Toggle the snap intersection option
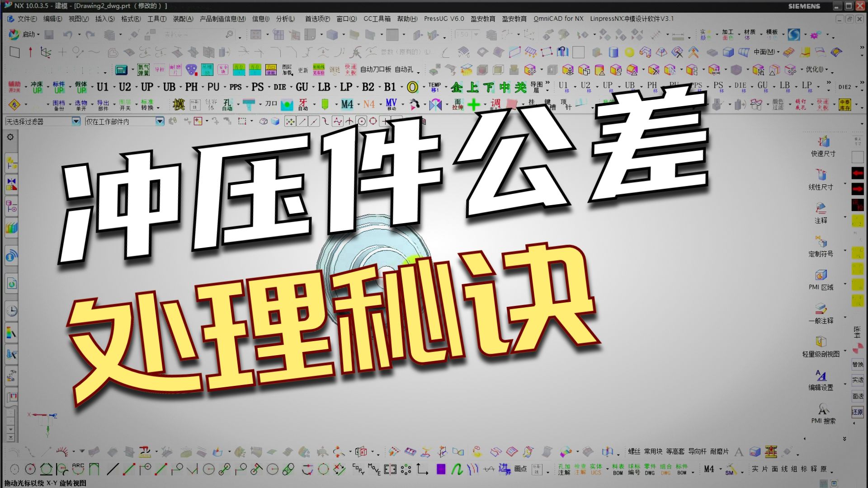The width and height of the screenshot is (868, 488). click(x=349, y=121)
